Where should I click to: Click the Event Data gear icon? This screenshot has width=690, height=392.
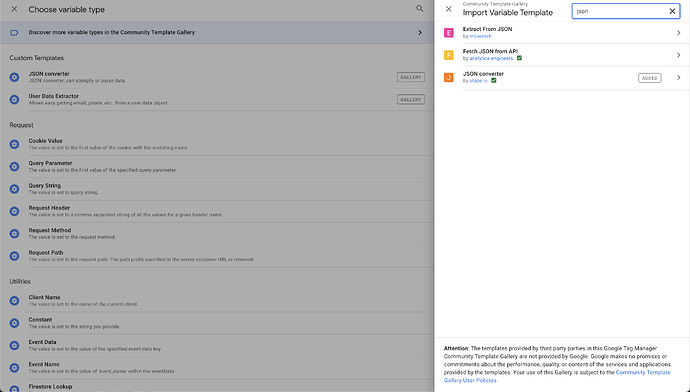[14, 346]
